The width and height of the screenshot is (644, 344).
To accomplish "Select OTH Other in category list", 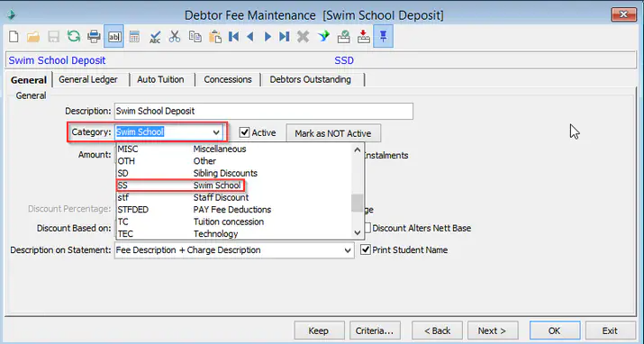I will (x=234, y=161).
